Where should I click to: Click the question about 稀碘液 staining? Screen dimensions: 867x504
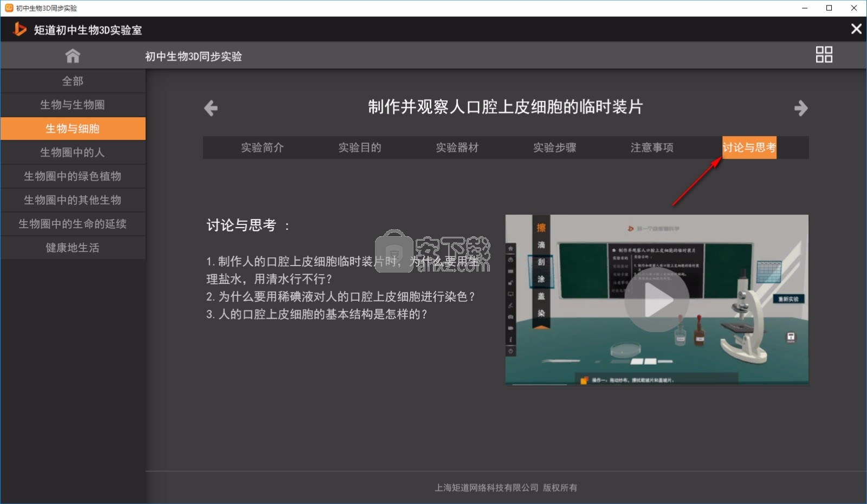[341, 297]
